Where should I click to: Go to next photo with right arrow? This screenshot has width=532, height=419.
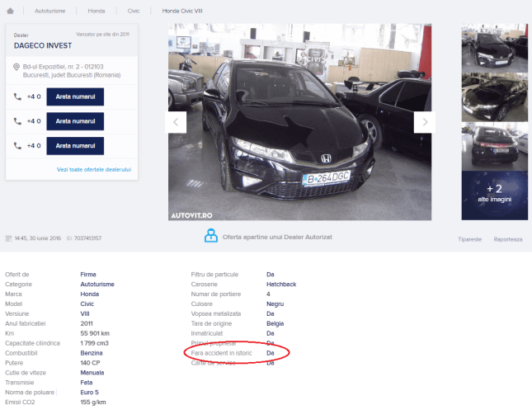pos(425,122)
